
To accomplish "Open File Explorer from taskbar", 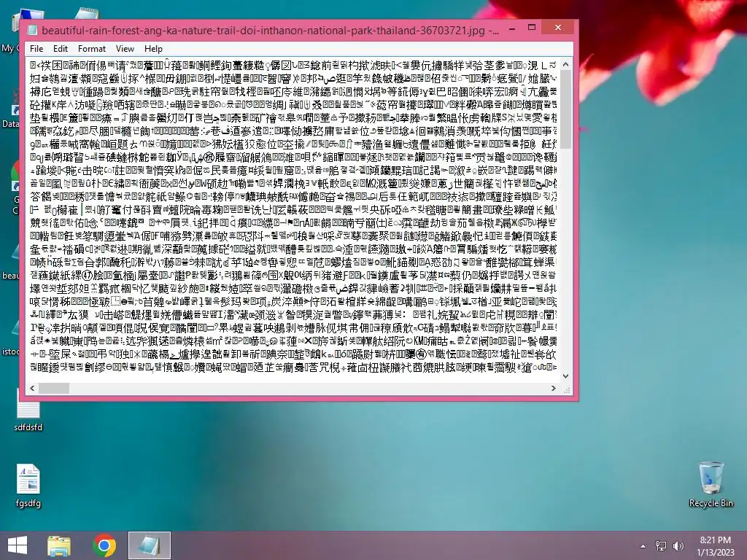I will [59, 545].
